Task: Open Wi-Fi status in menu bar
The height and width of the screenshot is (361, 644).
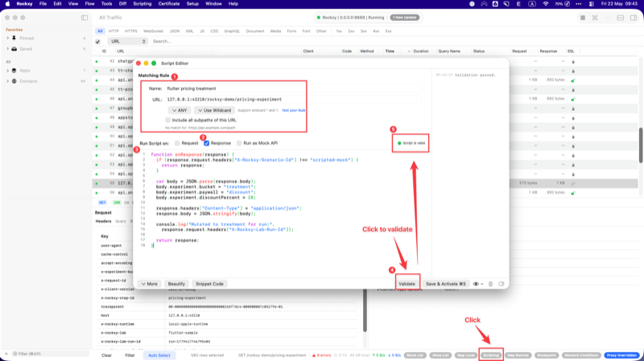Action: pos(546,4)
